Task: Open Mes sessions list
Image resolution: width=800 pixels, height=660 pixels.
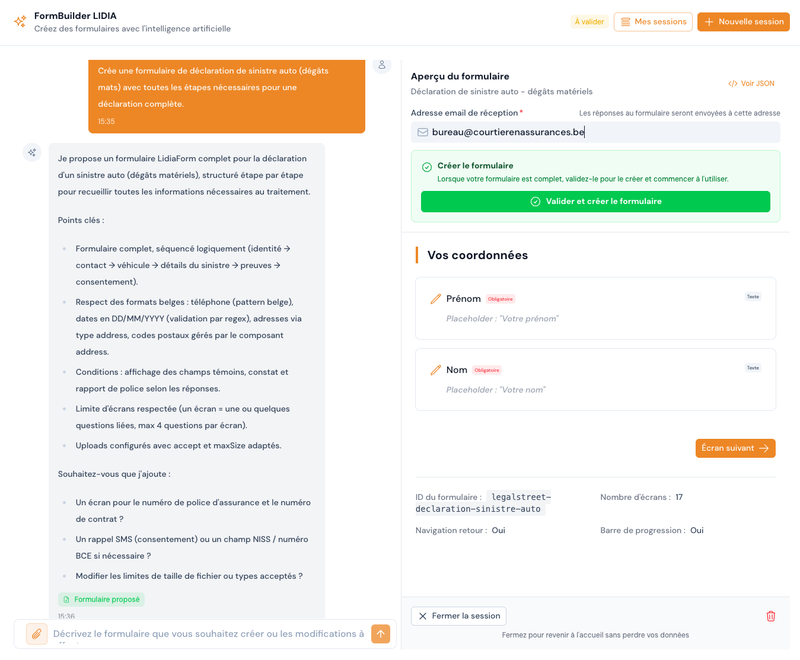Action: (x=652, y=22)
